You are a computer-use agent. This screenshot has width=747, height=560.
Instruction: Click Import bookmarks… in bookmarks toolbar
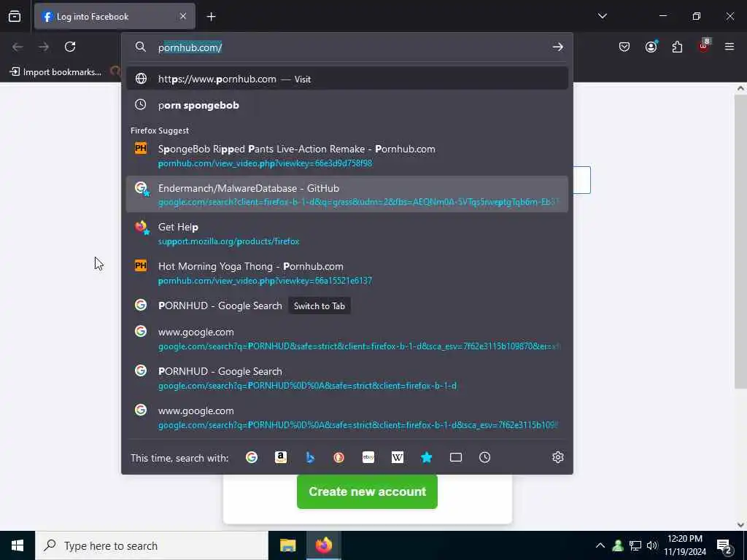tap(55, 72)
